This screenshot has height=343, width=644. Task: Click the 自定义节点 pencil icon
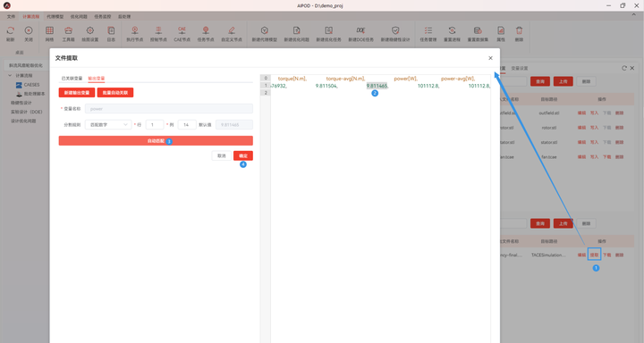click(232, 30)
